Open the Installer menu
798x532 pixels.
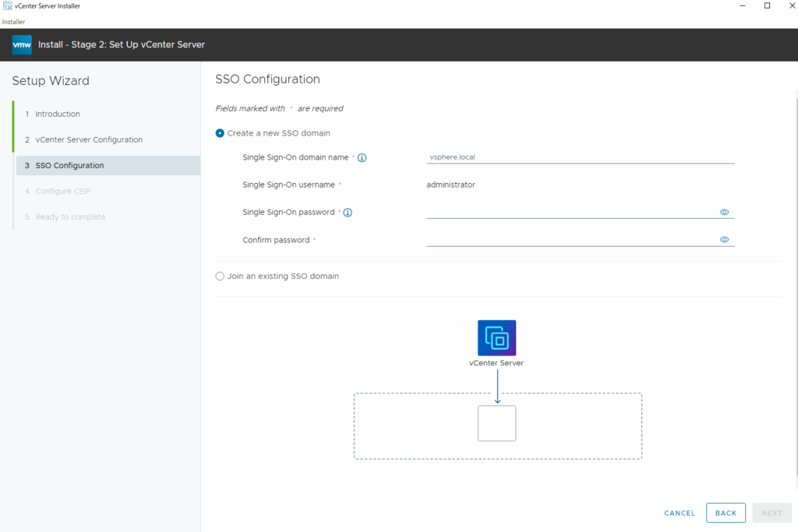pos(13,22)
